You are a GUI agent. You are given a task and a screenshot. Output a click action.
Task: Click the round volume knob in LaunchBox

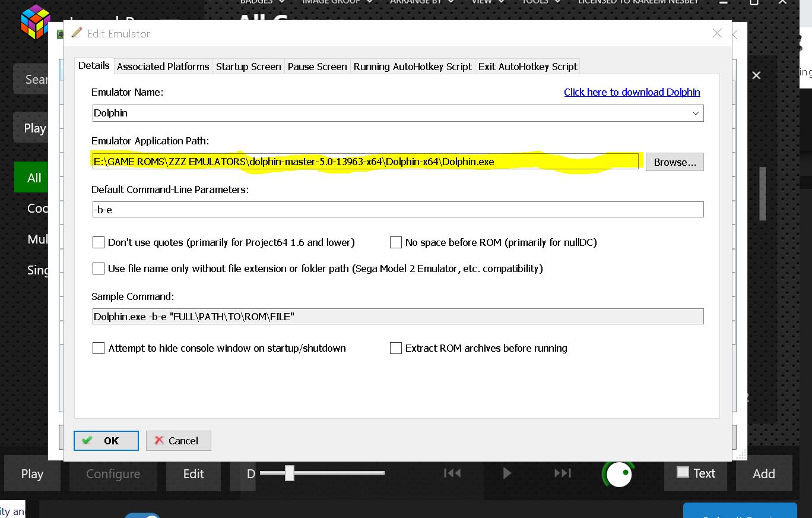click(619, 474)
